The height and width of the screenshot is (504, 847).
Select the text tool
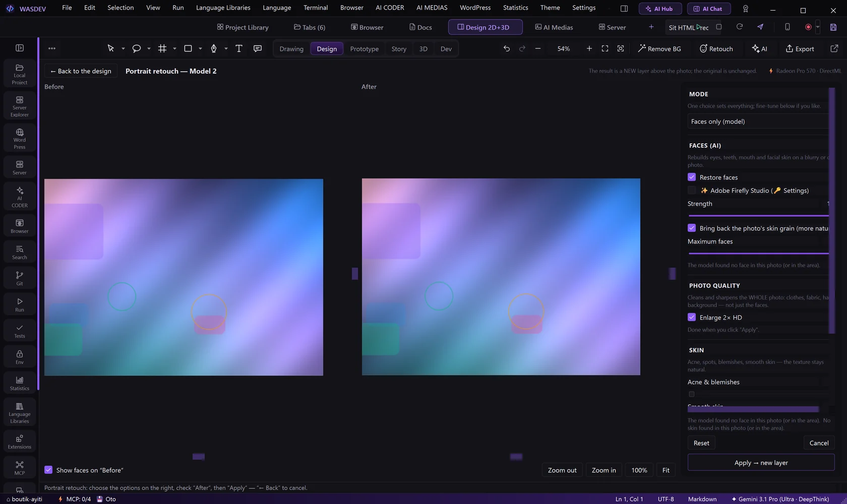coord(239,48)
